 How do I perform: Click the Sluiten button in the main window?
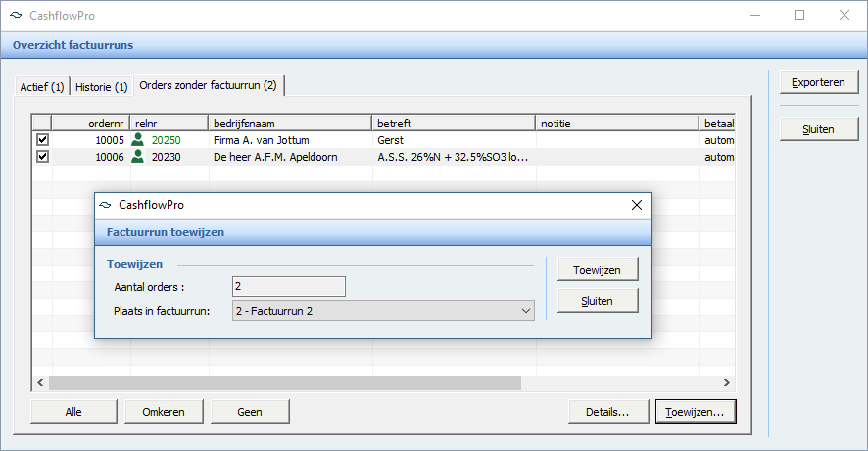[x=819, y=129]
